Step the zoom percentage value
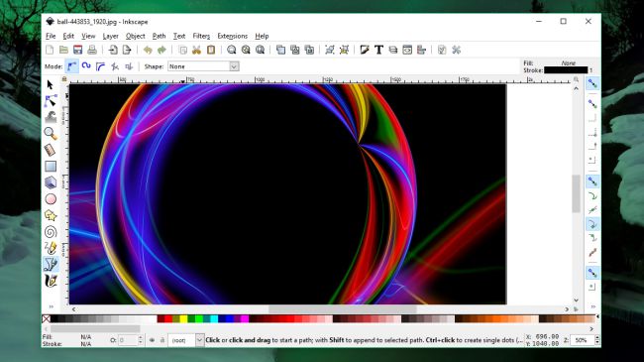Image resolution: width=644 pixels, height=362 pixels. click(x=597, y=340)
